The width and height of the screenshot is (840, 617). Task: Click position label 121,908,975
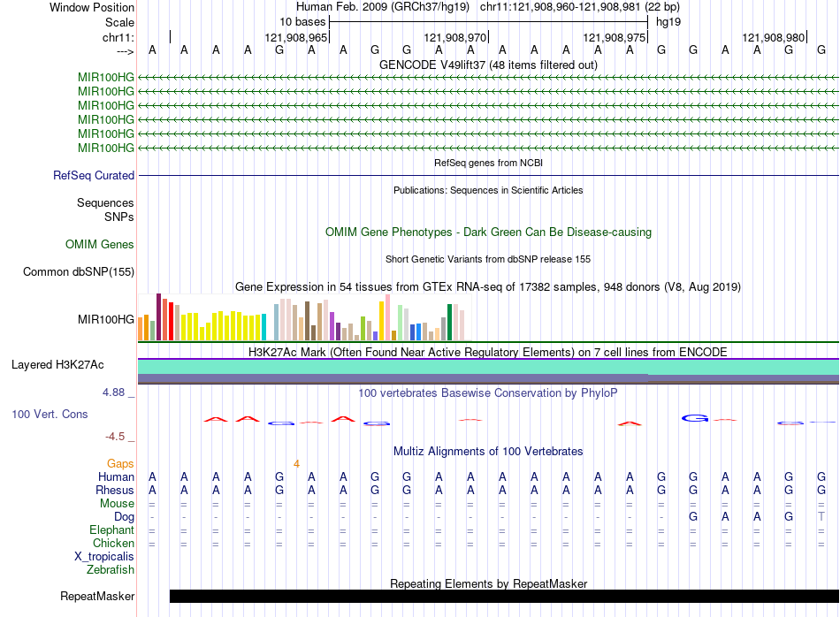(614, 37)
